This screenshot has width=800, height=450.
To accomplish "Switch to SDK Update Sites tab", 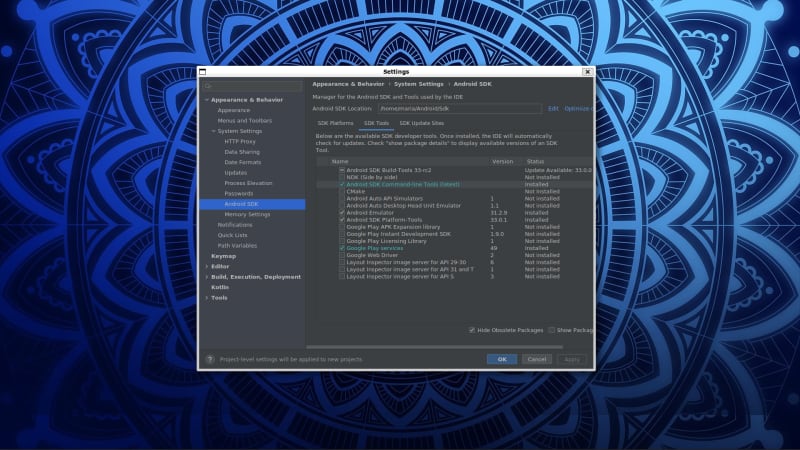I will [421, 123].
